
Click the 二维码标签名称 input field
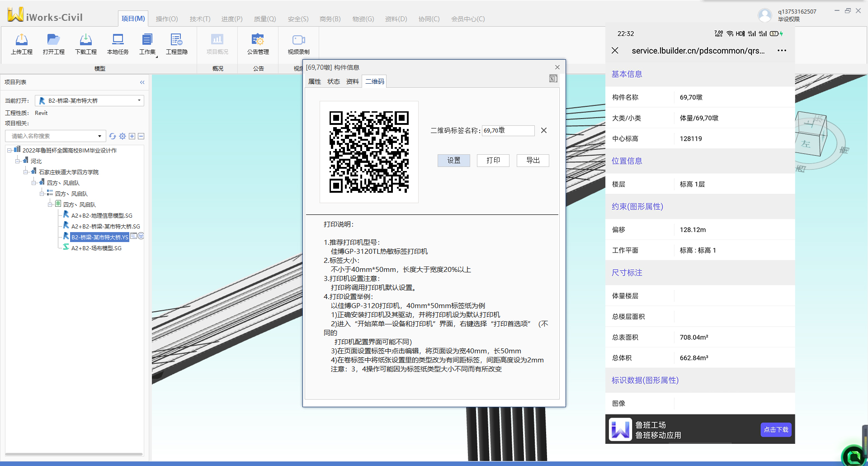click(508, 130)
